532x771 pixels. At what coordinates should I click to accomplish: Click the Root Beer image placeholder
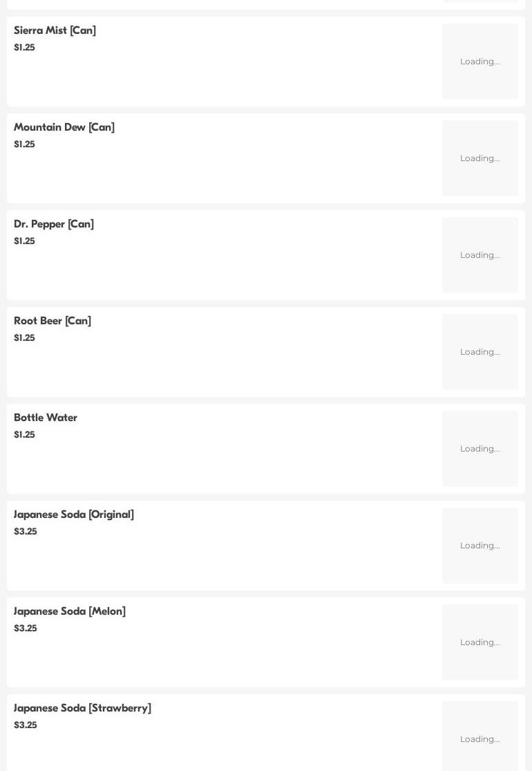(479, 352)
